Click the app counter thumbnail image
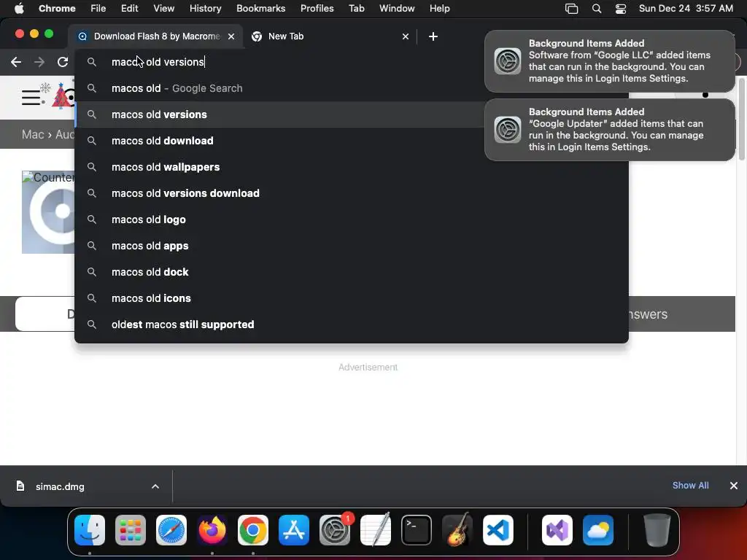This screenshot has height=560, width=747. [x=48, y=212]
